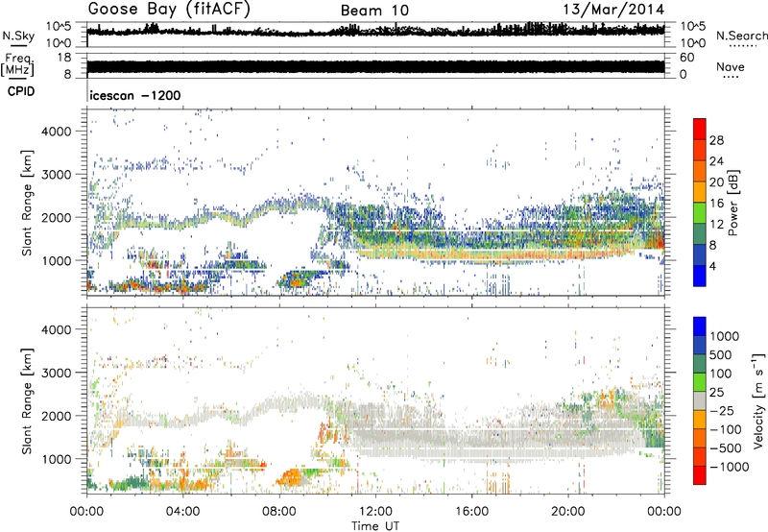Image resolution: width=768 pixels, height=532 pixels.
Task: Click the '2000' tick on the velocity panel axis
Action: [x=57, y=416]
